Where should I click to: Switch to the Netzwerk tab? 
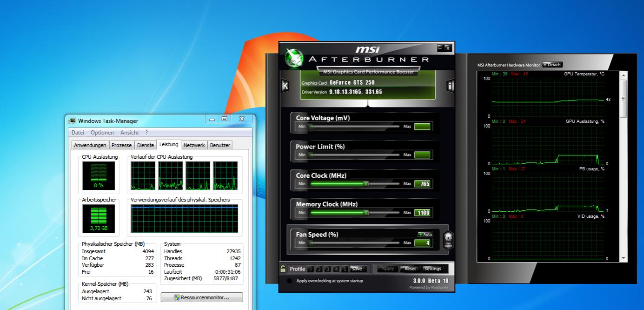click(x=194, y=145)
